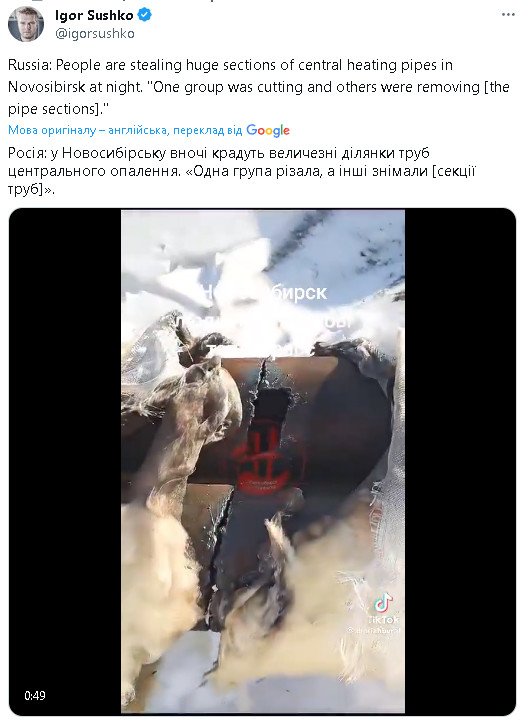Click the Igor Sushko display name
Viewport: 530px width, 727px height.
point(94,15)
